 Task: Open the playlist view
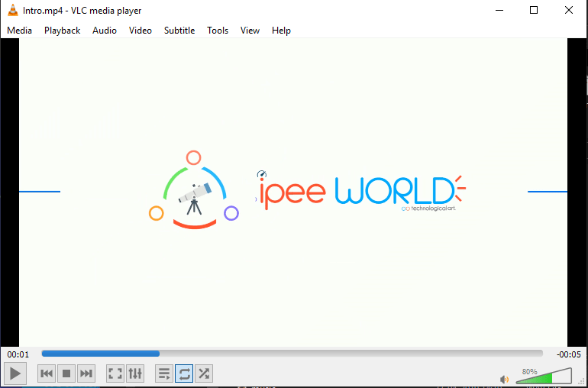(164, 373)
